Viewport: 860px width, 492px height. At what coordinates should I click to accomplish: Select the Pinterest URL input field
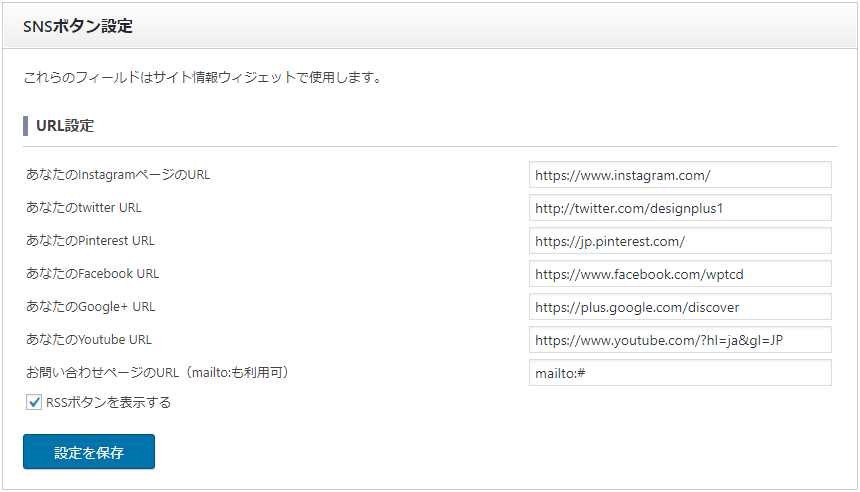pyautogui.click(x=680, y=241)
